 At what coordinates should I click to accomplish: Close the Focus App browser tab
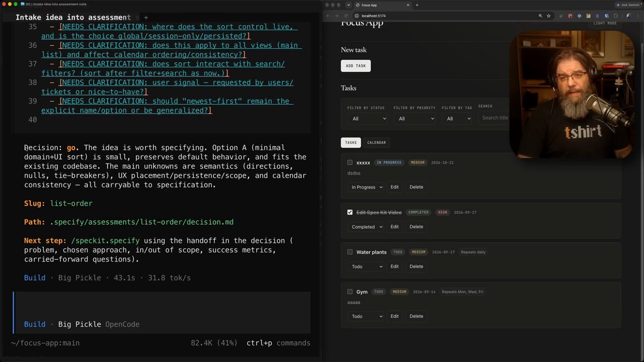point(408,5)
